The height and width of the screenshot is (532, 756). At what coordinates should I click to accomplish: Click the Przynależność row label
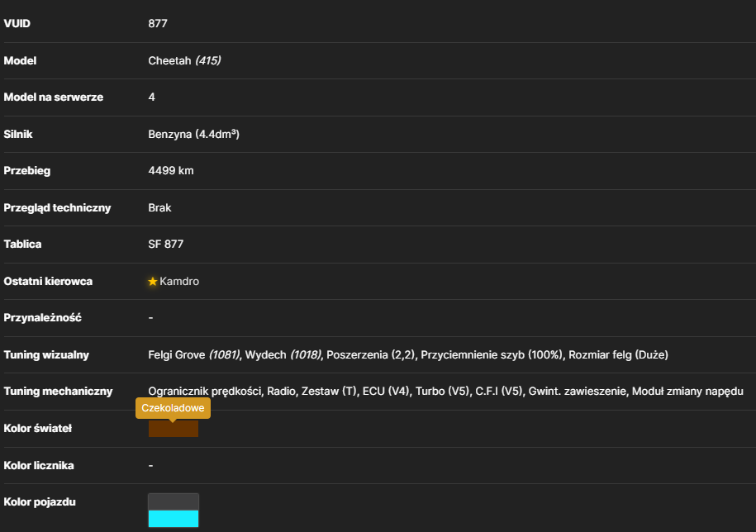point(42,318)
